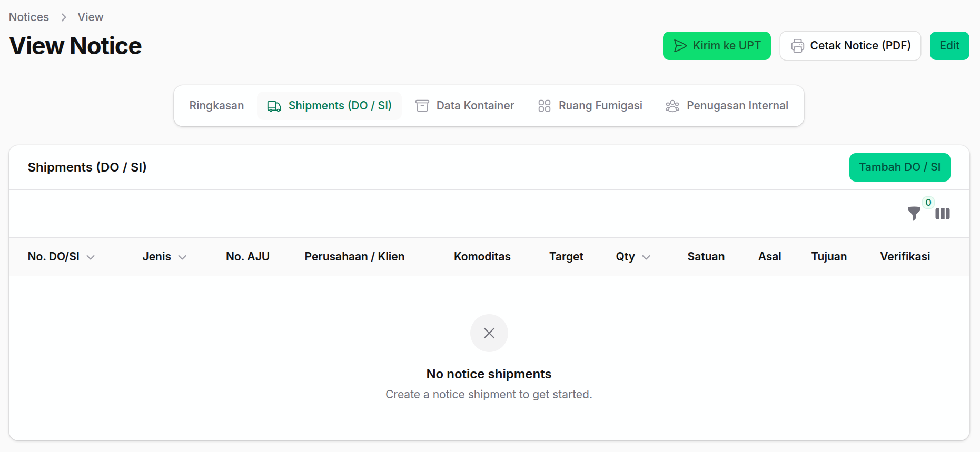Print with Cetak Notice (PDF) button

click(x=850, y=46)
